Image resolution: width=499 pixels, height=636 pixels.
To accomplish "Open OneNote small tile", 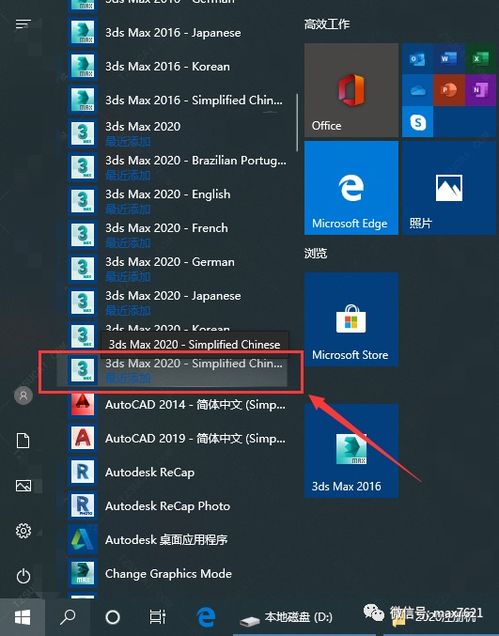I will (481, 90).
